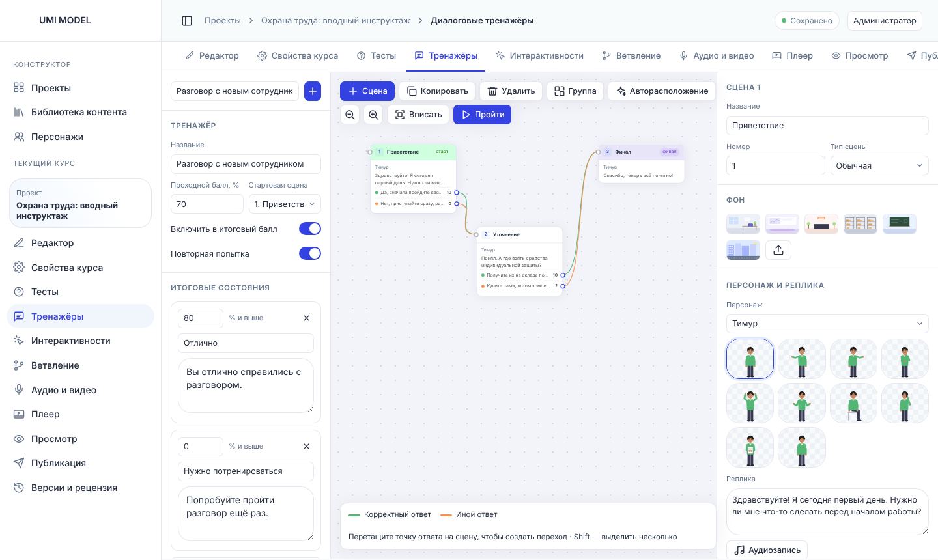This screenshot has width=938, height=560.
Task: Select the Финал scene node
Action: pos(641,163)
